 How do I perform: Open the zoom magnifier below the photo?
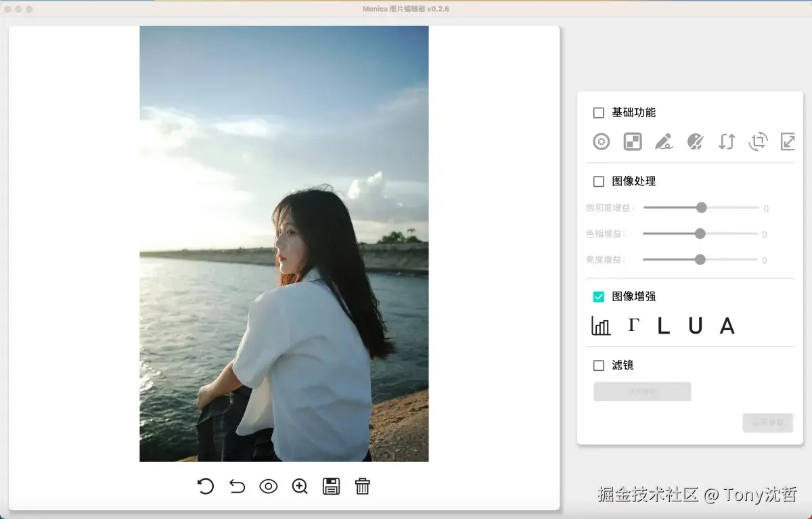299,487
